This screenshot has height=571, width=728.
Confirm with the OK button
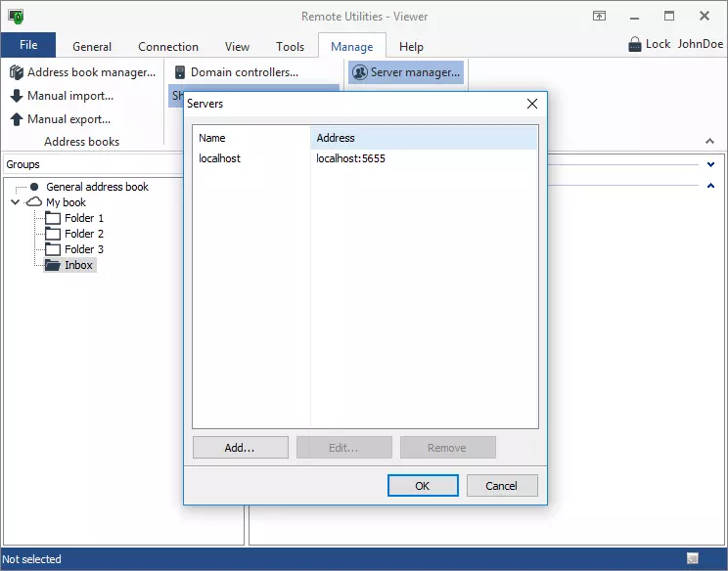point(422,486)
